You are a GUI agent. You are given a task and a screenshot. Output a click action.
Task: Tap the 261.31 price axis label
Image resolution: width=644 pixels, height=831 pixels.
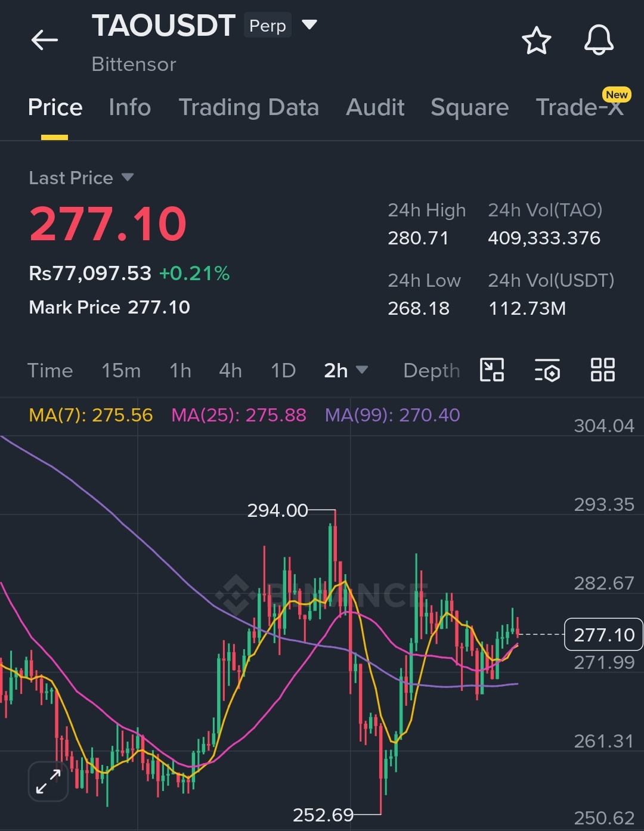coord(604,741)
